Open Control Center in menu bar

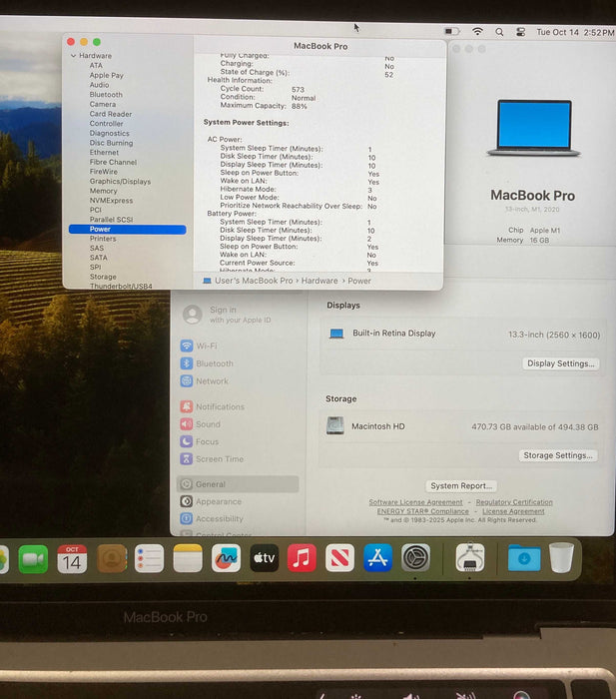(x=520, y=32)
